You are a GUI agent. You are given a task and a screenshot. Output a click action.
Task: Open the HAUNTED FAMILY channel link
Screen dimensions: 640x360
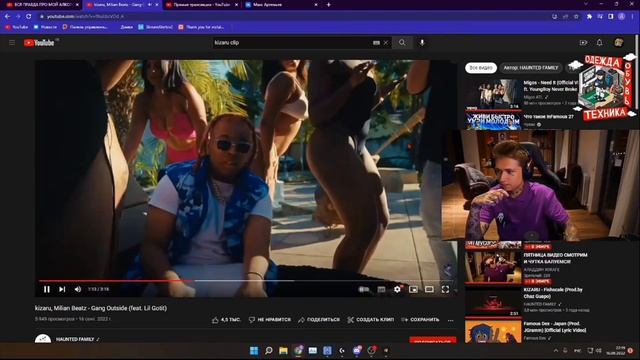tap(75, 339)
